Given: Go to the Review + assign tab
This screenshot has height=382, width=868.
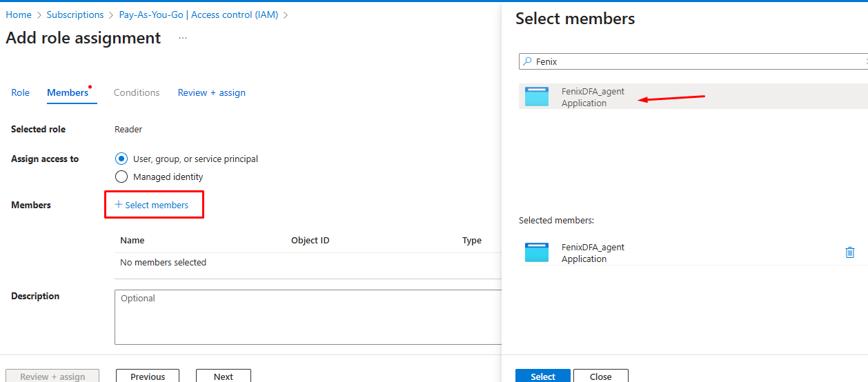Looking at the screenshot, I should click(211, 92).
